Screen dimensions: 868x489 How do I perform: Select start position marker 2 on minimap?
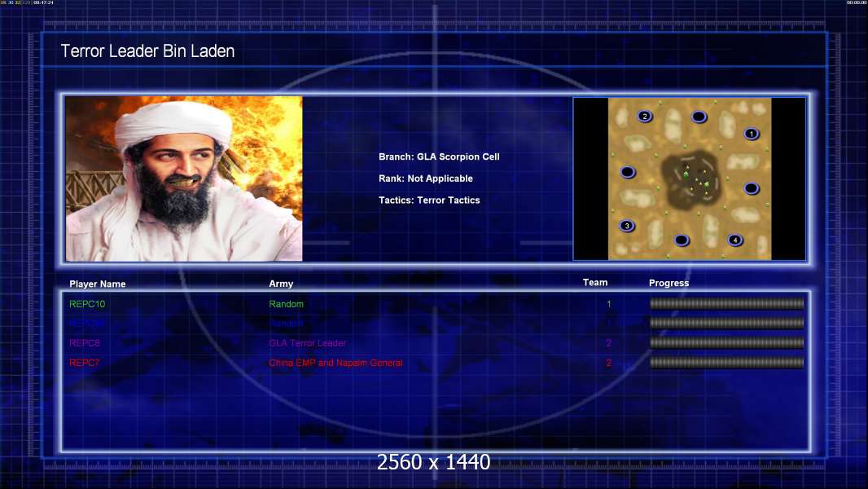coord(645,117)
